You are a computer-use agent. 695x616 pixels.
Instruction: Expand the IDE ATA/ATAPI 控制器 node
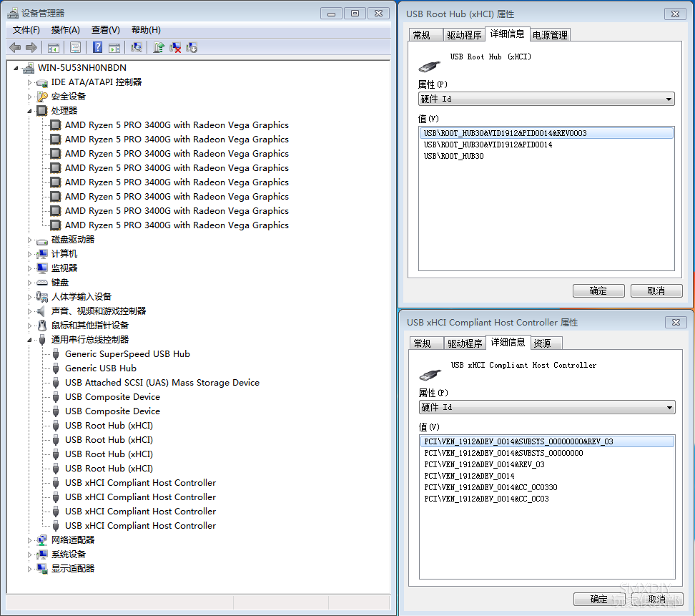pos(30,82)
